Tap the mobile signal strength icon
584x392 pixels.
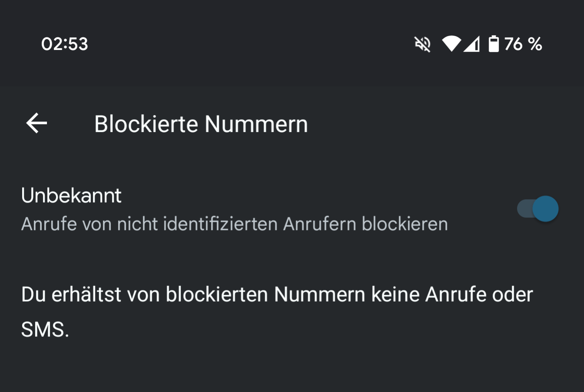[471, 44]
